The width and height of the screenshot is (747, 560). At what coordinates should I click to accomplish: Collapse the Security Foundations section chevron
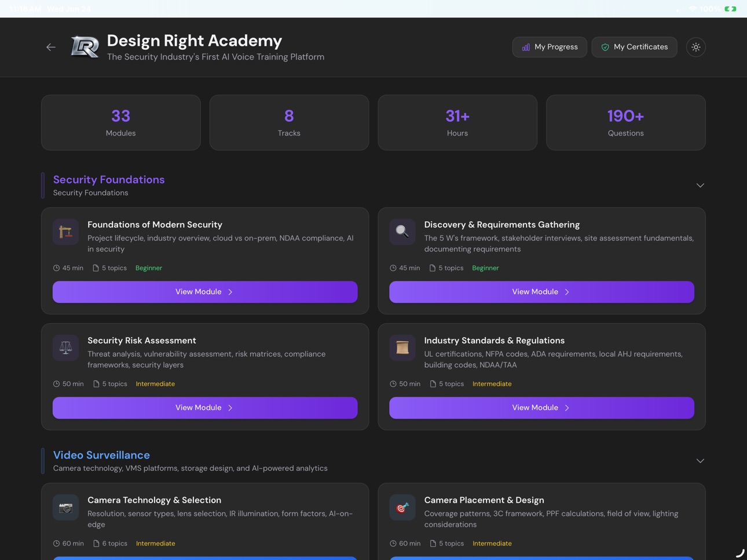(700, 185)
